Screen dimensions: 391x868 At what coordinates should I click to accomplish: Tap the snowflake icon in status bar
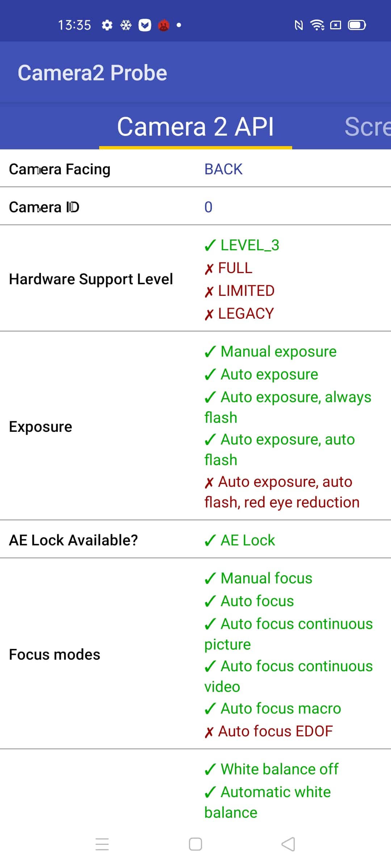point(126,25)
